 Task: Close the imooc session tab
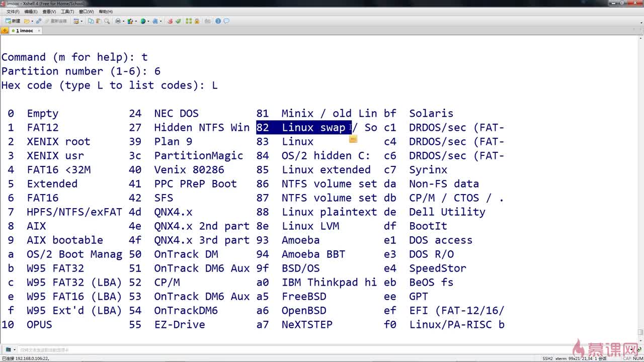pos(39,31)
